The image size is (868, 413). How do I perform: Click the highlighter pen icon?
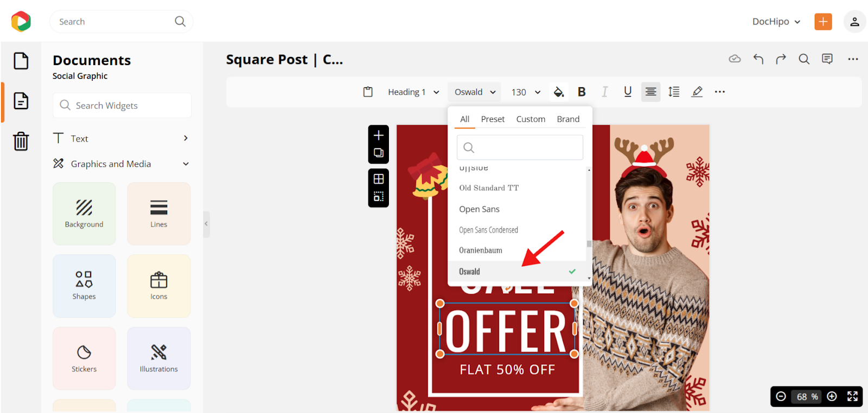tap(697, 92)
